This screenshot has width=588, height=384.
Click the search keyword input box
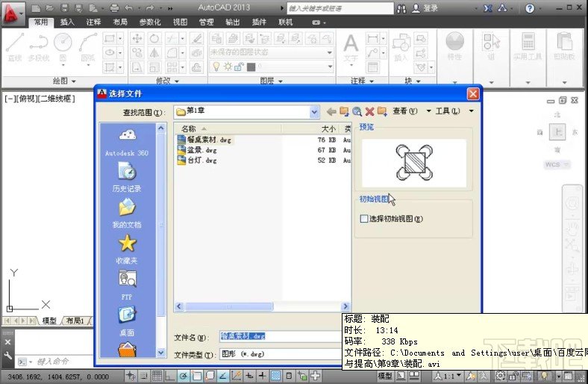click(340, 8)
